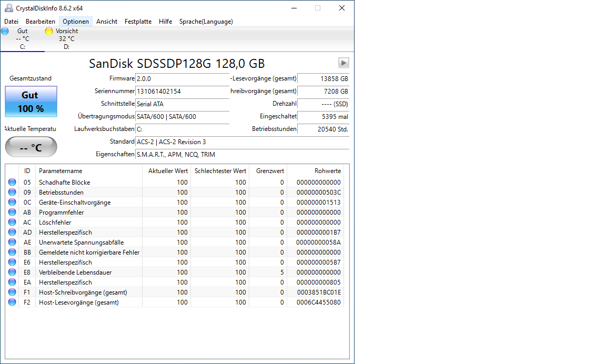The height and width of the screenshot is (364, 606).
Task: Click the Parametername column header
Action: pyautogui.click(x=89, y=171)
